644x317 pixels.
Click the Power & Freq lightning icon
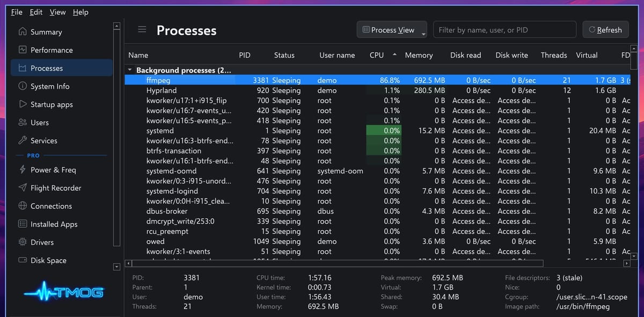click(23, 170)
